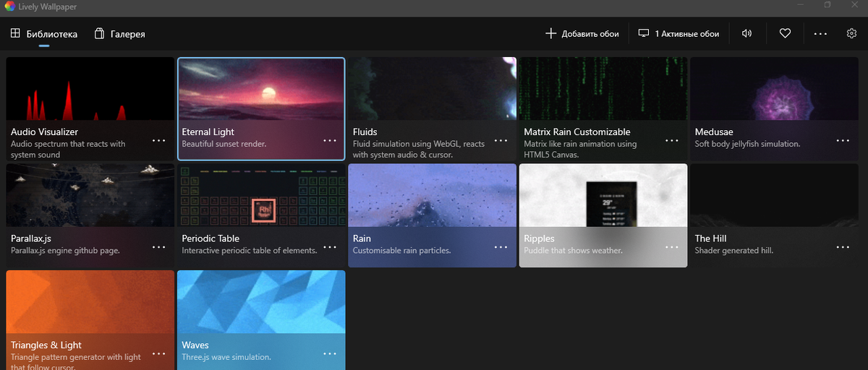Open options dots for Matrix Rain Customizable
Image resolution: width=868 pixels, height=370 pixels.
pos(672,141)
